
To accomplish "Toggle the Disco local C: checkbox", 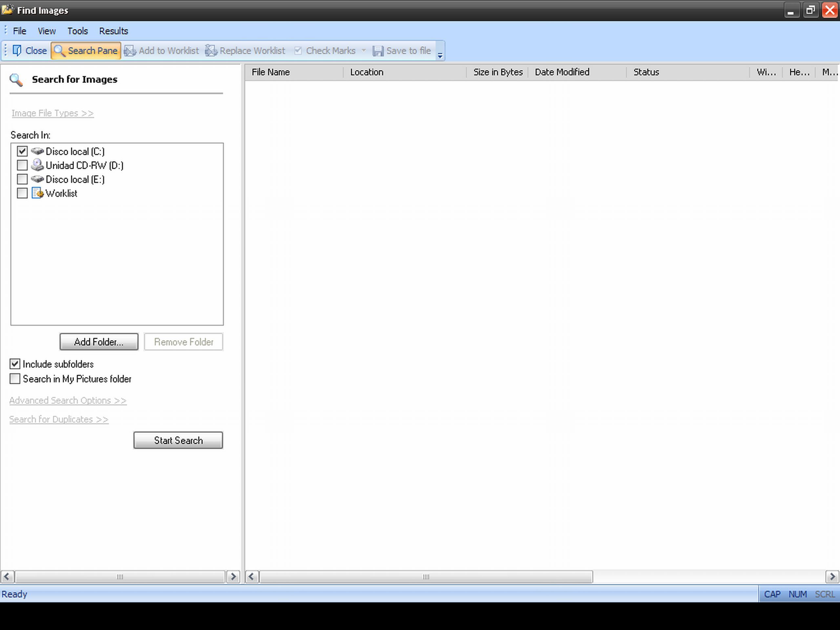I will [x=22, y=151].
